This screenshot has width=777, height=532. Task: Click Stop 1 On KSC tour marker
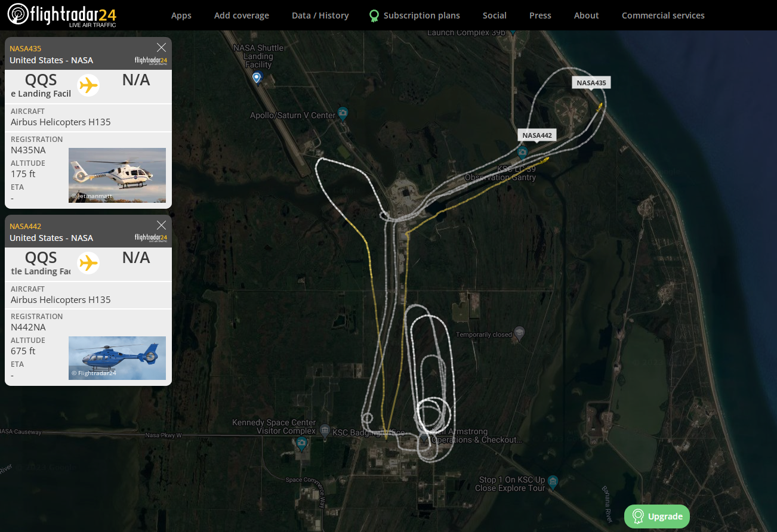(553, 481)
